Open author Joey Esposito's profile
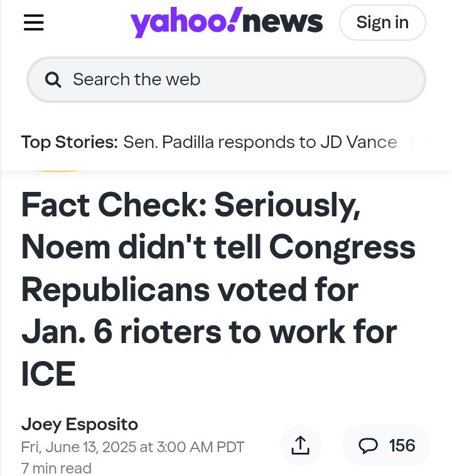Screen dimensions: 452x476 [80, 424]
